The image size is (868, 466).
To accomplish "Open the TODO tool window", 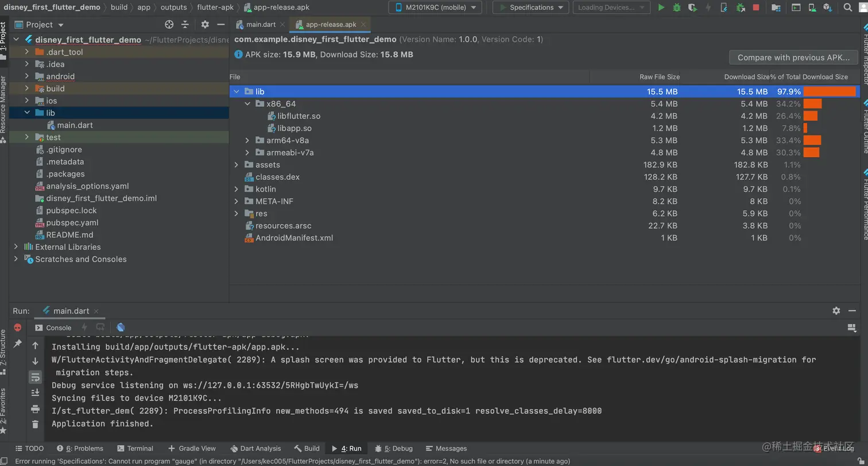I will coord(29,448).
